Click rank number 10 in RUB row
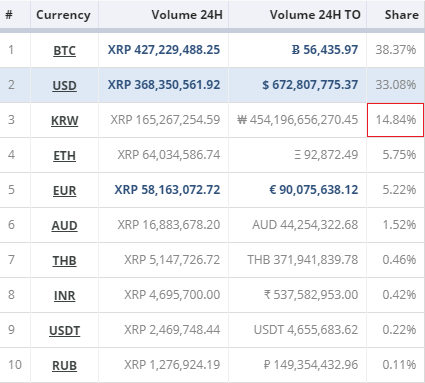The width and height of the screenshot is (425, 383). (x=15, y=365)
